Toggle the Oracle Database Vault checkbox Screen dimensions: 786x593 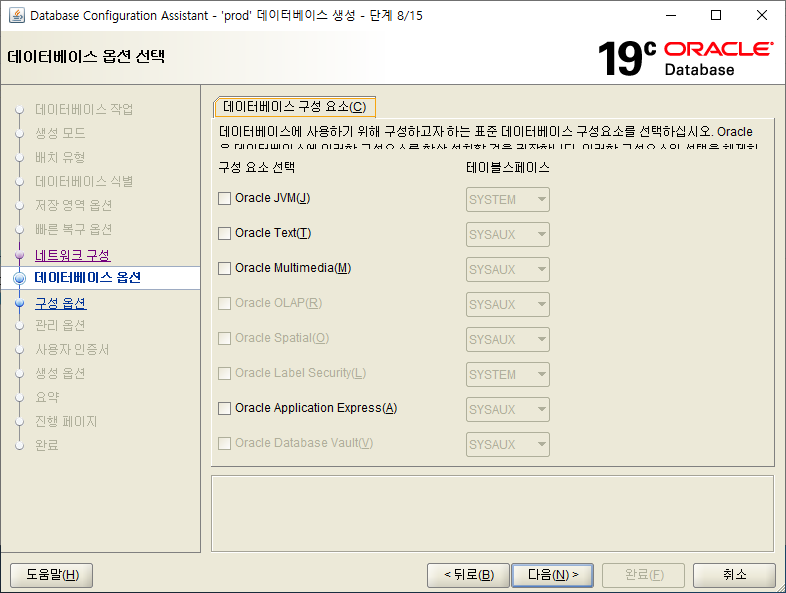pyautogui.click(x=225, y=444)
